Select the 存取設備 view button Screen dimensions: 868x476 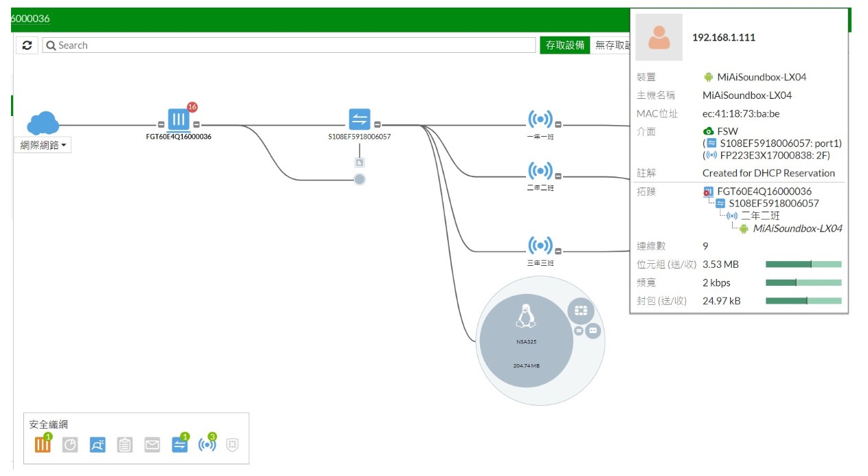coord(564,45)
